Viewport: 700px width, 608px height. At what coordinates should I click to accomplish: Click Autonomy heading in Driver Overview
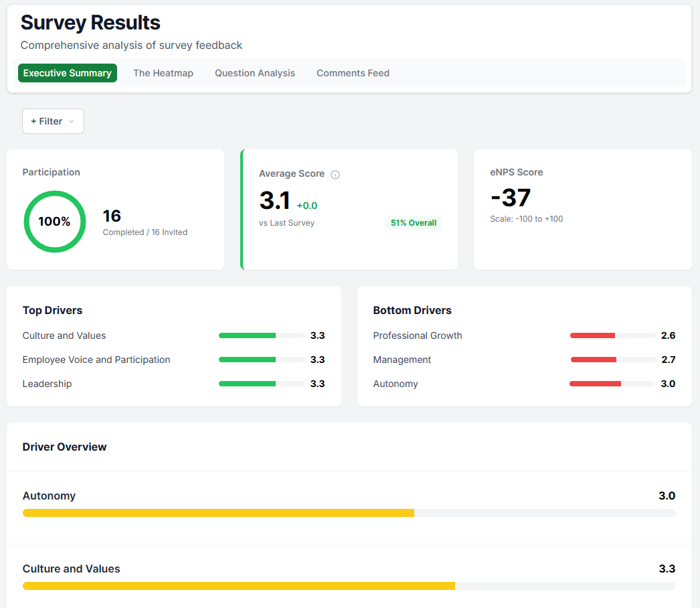[x=49, y=496]
